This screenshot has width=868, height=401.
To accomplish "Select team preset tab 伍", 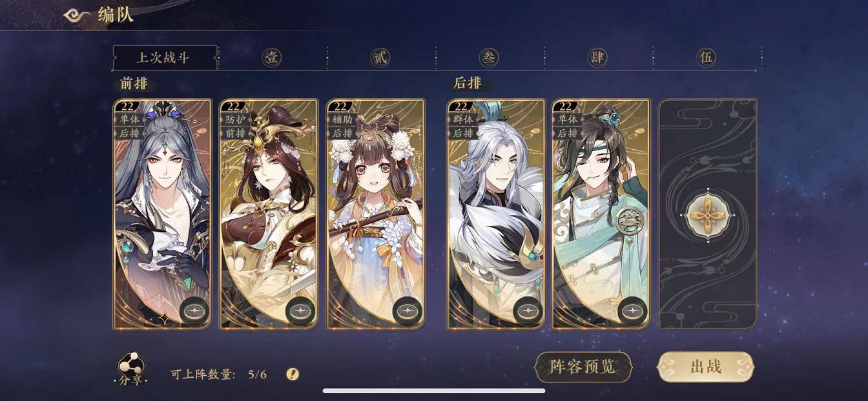I will 707,57.
